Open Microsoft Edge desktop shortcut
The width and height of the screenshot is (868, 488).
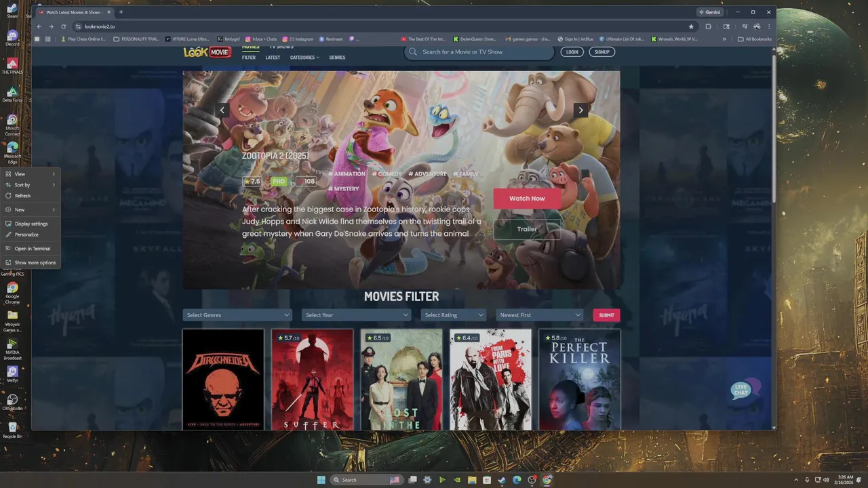[x=12, y=153]
